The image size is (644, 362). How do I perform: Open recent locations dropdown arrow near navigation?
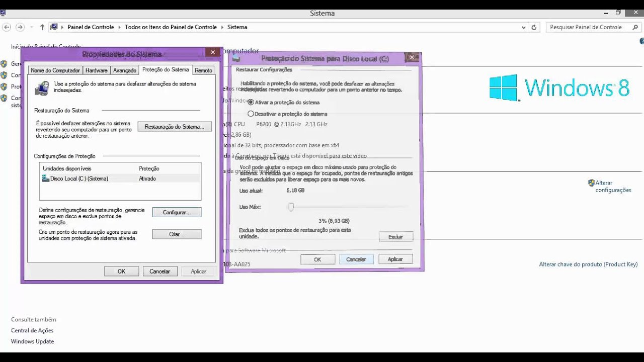(31, 27)
